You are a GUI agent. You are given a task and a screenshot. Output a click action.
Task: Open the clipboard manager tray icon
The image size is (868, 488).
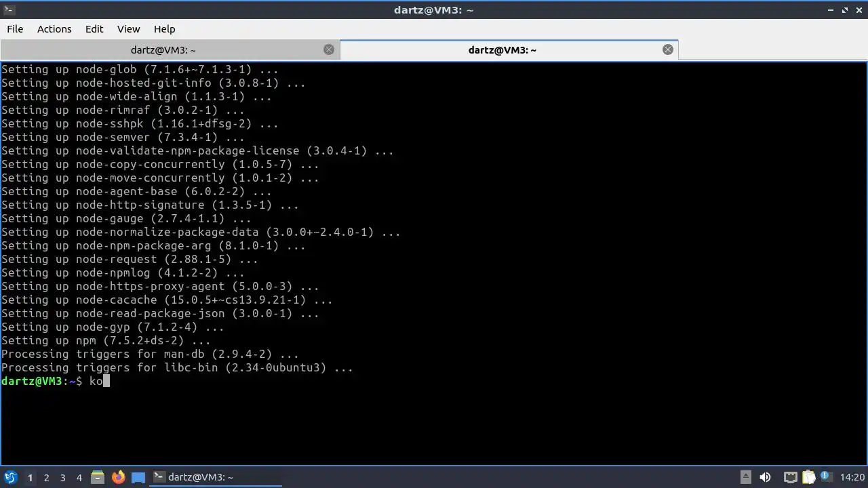point(808,477)
